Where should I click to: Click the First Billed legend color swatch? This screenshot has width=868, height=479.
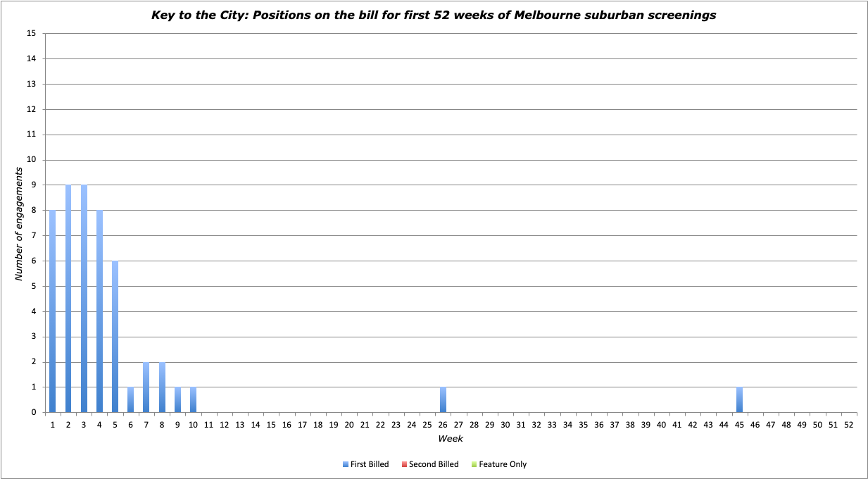345,465
